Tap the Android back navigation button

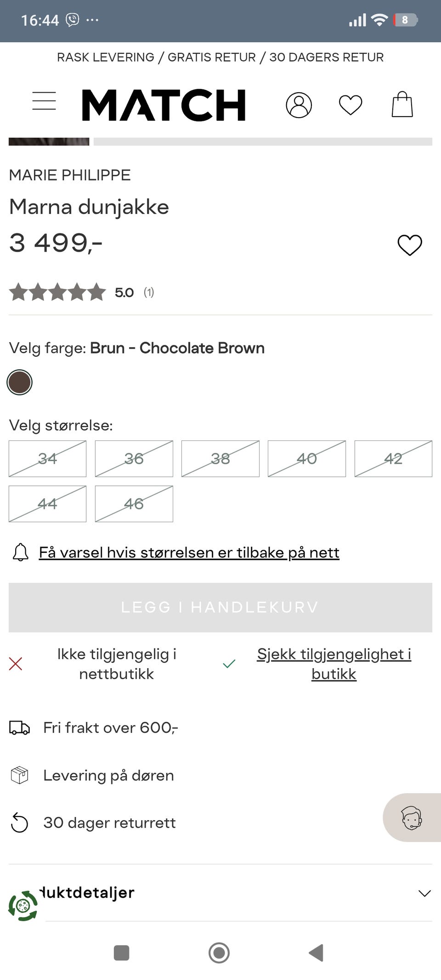316,952
